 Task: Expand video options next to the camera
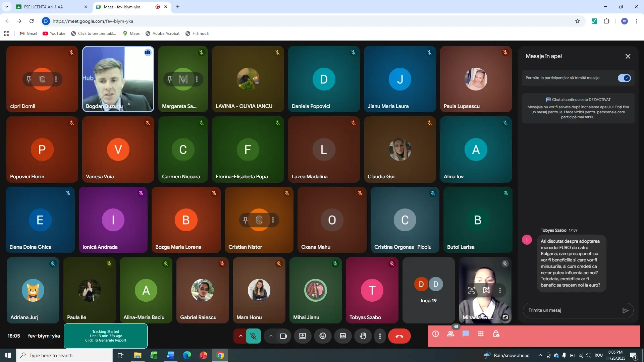270,336
